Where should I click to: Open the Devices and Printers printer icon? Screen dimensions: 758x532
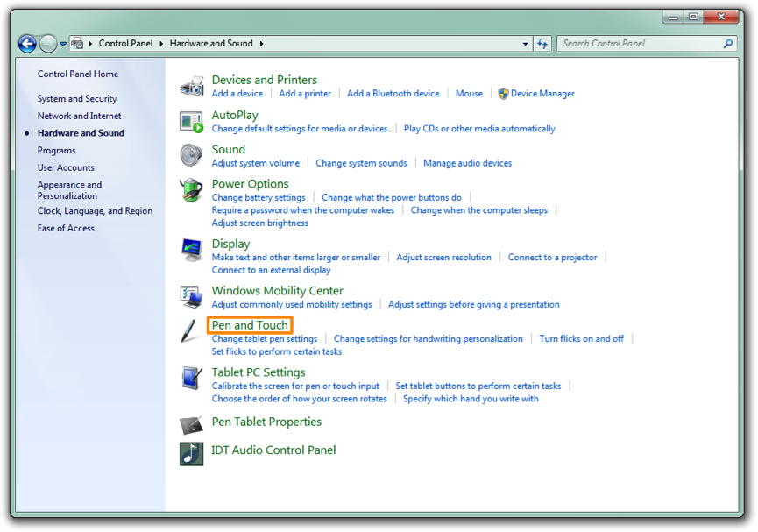(x=191, y=85)
